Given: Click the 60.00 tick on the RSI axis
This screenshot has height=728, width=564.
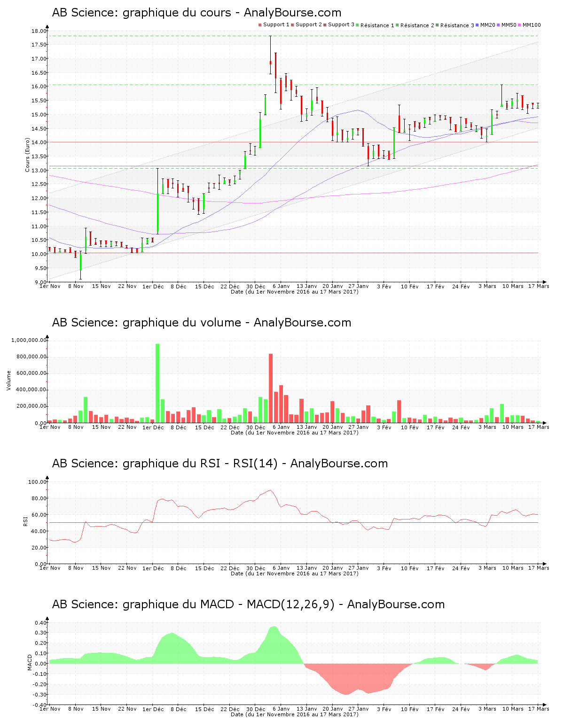Looking at the screenshot, I should [x=39, y=515].
